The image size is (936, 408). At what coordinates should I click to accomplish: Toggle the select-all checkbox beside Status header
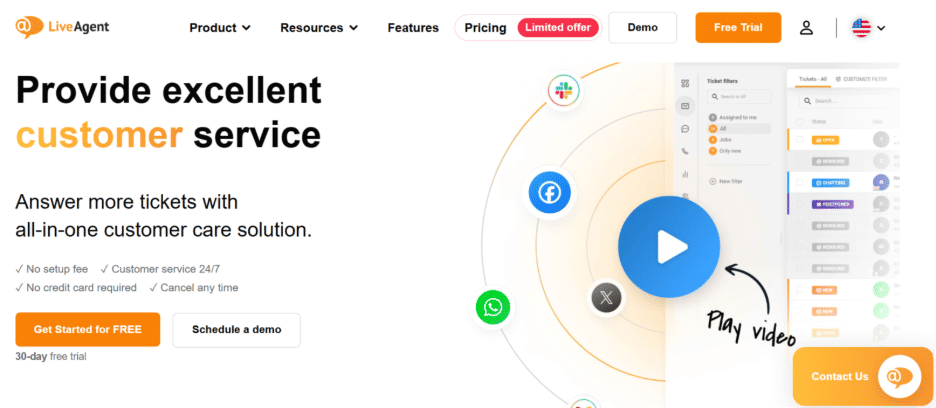coord(799,122)
